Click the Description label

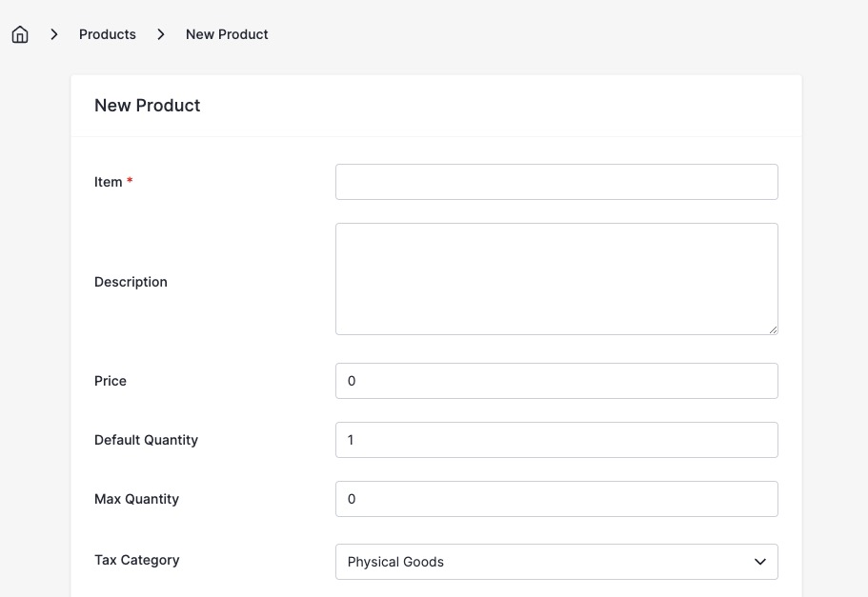[131, 281]
